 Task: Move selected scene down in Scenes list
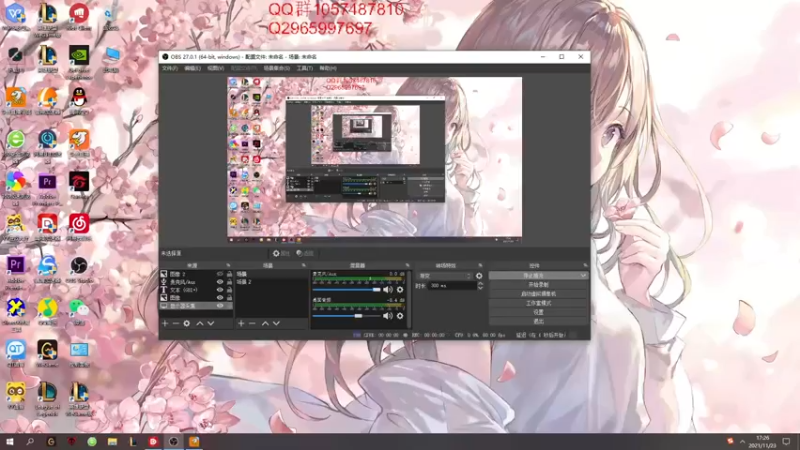(276, 323)
